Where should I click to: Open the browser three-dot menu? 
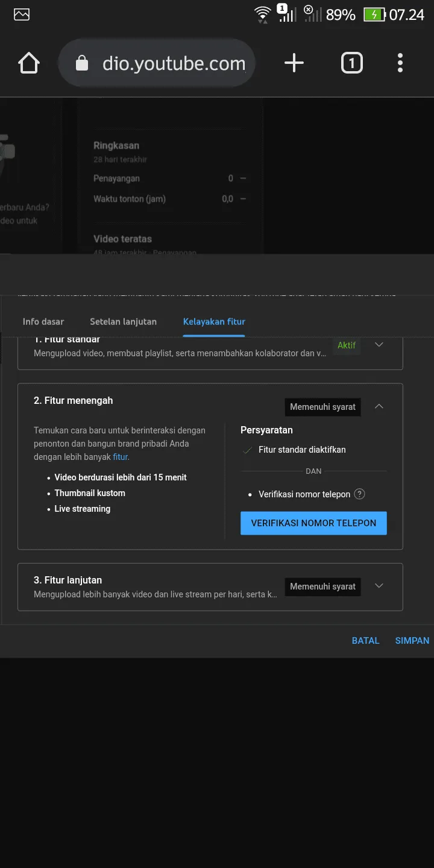400,63
